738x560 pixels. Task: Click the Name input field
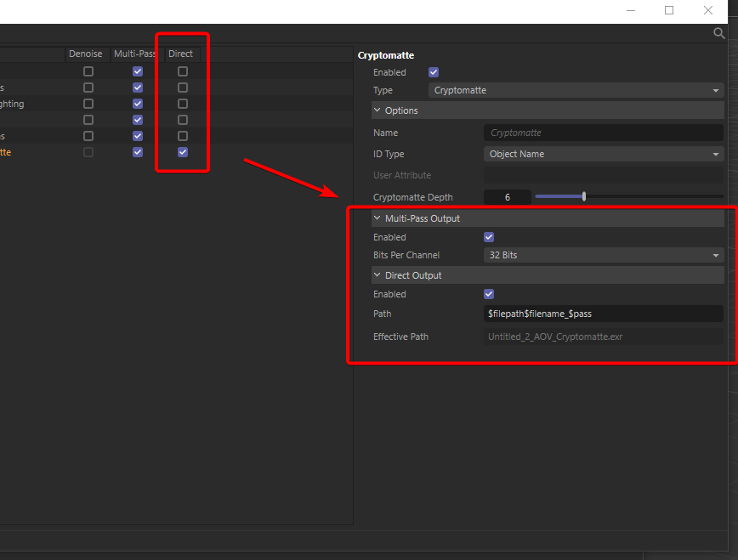pos(604,133)
